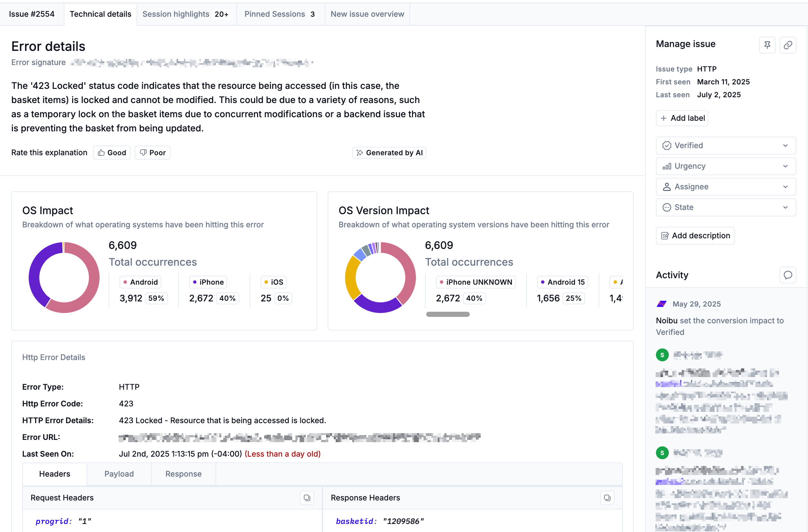This screenshot has width=808, height=532.
Task: Click the Add label button
Action: coord(682,118)
